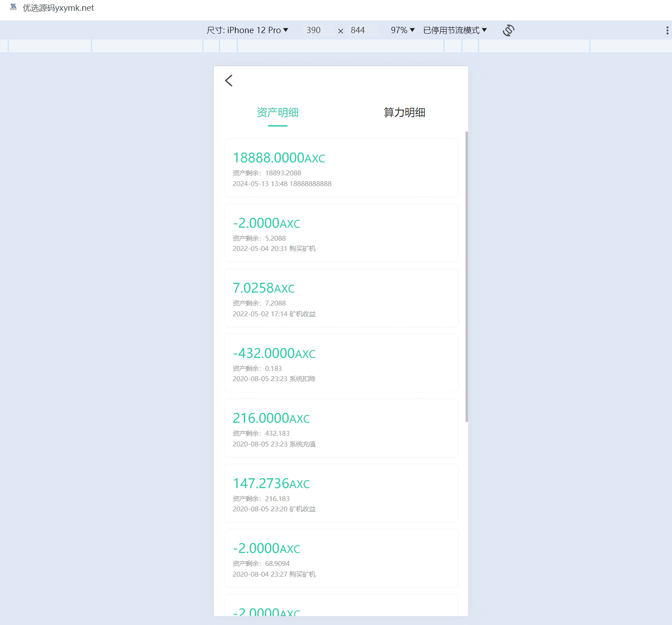
Task: Open the 97% zoom level dropdown
Action: (403, 30)
